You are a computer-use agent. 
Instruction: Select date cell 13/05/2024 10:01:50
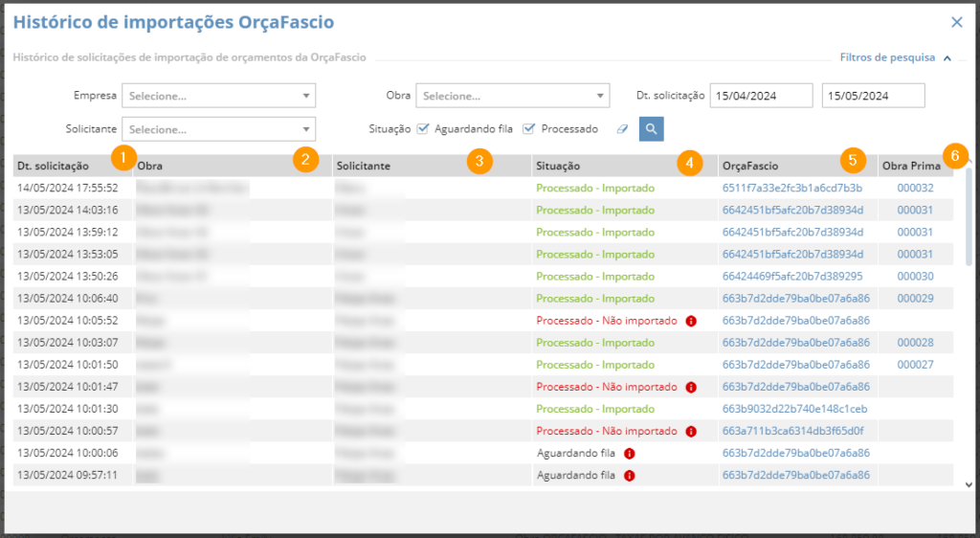[x=68, y=365]
